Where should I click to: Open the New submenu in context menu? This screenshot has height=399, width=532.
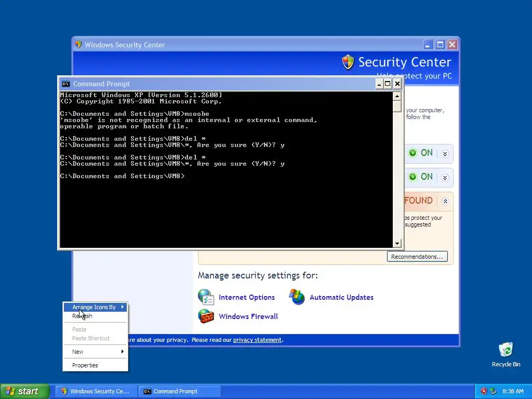96,352
